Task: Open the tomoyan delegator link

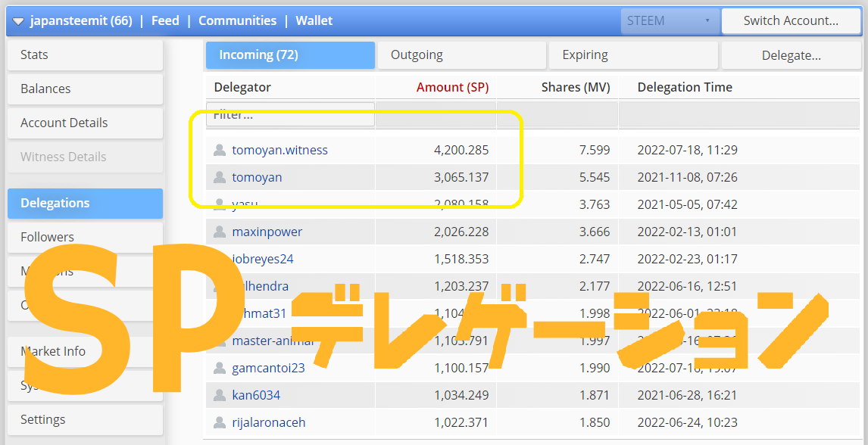Action: coord(257,177)
